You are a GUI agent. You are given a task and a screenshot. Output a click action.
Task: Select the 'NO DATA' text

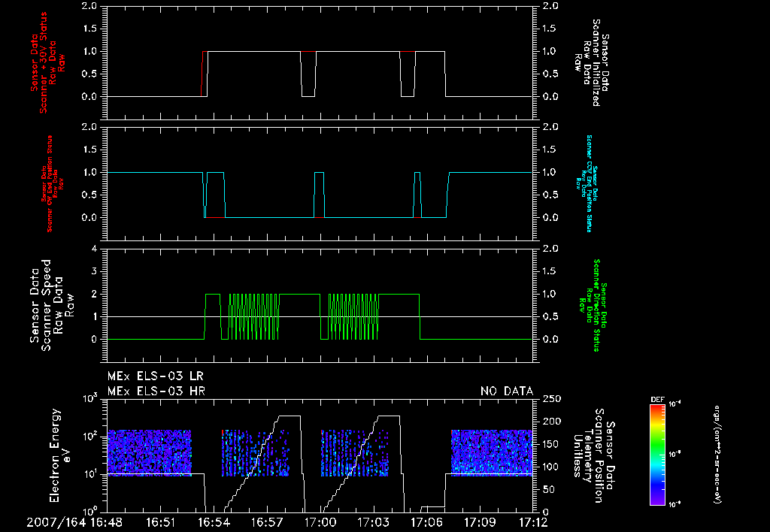pyautogui.click(x=507, y=391)
